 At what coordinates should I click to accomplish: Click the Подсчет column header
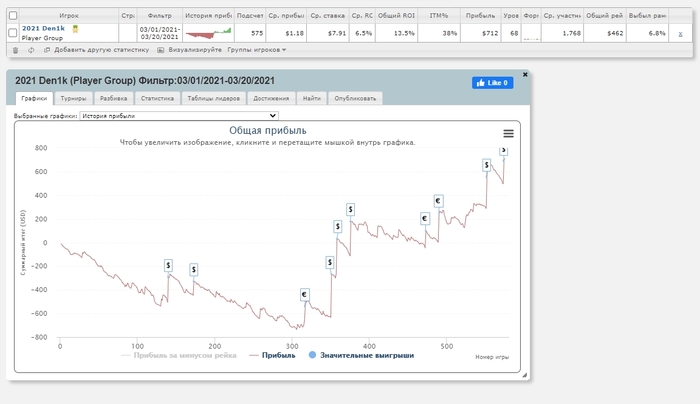click(250, 16)
